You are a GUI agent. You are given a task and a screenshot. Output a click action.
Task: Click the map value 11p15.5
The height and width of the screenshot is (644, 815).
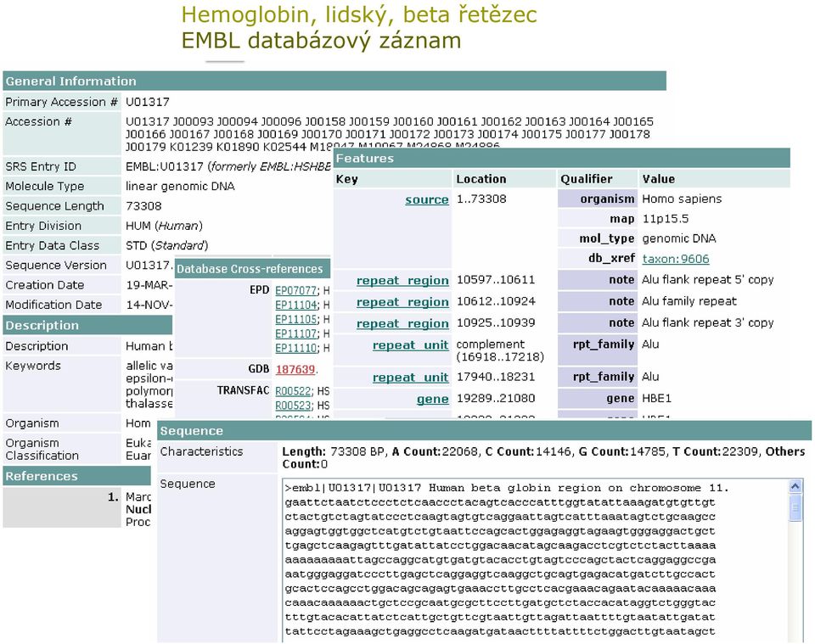666,219
